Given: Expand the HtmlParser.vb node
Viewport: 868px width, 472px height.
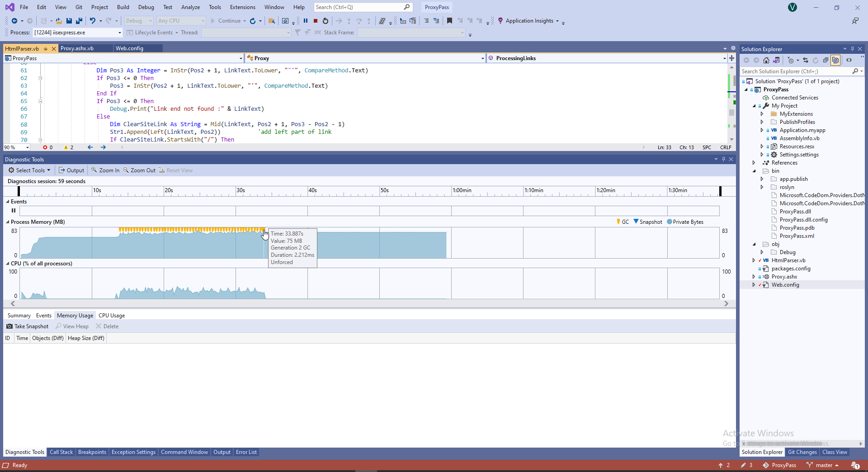Looking at the screenshot, I should click(754, 260).
